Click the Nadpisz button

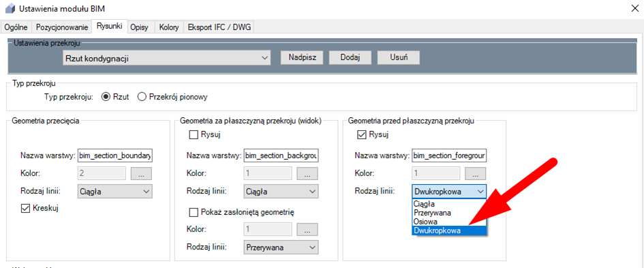coord(301,57)
